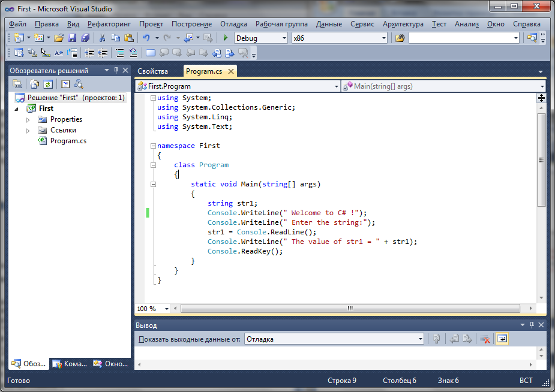Click the Display Object Member List icon

pos(19,53)
